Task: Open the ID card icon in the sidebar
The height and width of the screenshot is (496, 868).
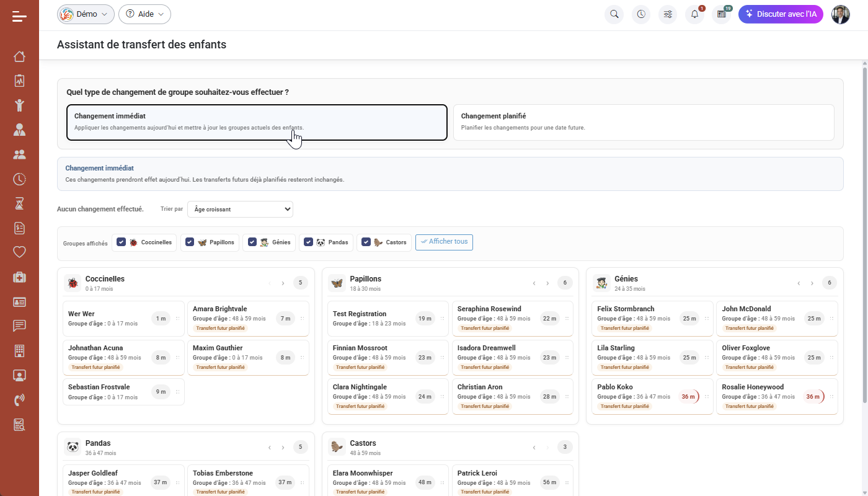Action: (19, 302)
